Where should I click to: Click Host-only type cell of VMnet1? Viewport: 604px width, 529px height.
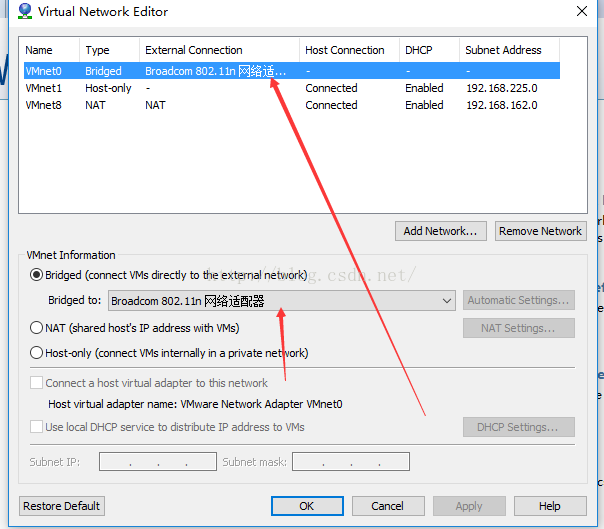coord(108,88)
